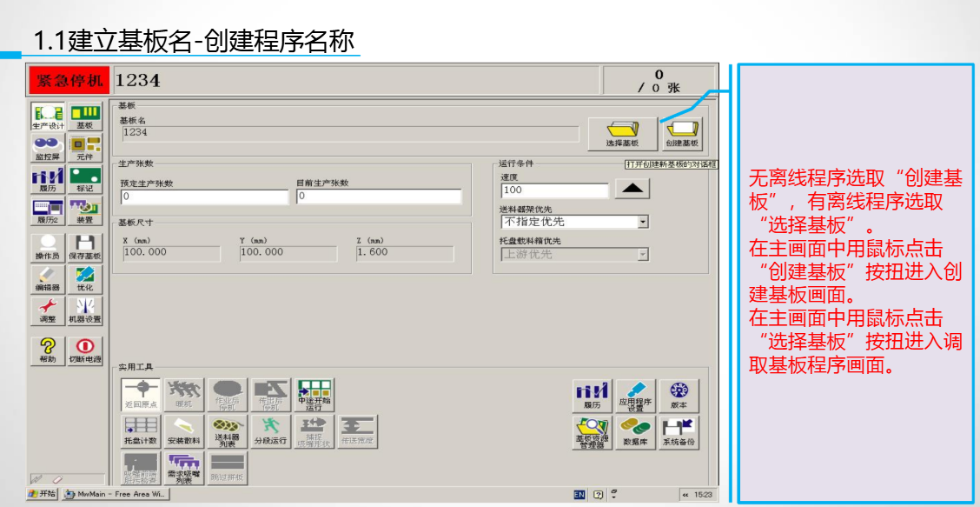Image resolution: width=980 pixels, height=507 pixels.
Task: Click the 选择基板 button
Action: [x=622, y=132]
